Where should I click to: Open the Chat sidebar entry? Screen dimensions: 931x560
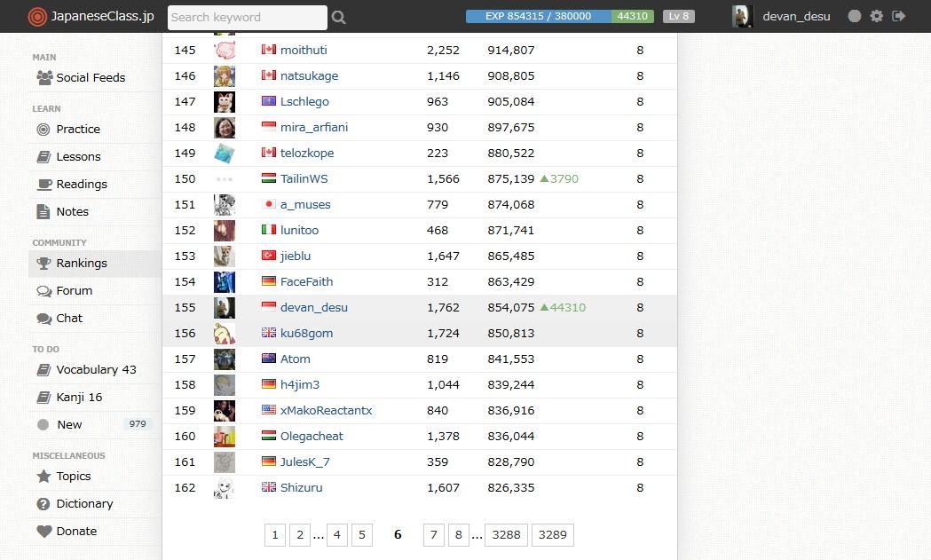(69, 318)
